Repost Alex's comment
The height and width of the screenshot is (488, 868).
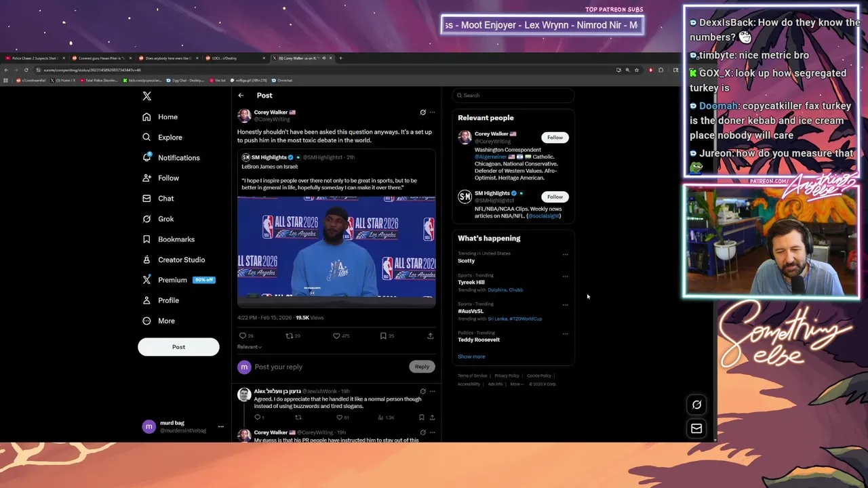click(299, 418)
